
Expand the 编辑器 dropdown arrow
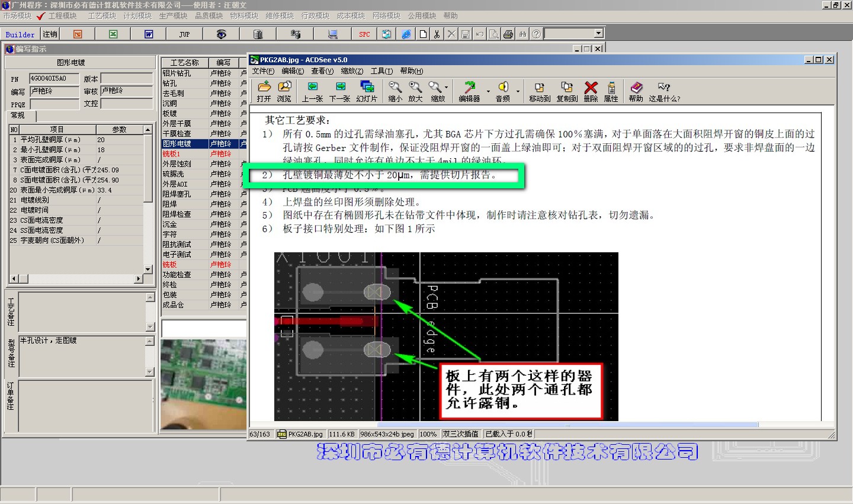point(489,91)
